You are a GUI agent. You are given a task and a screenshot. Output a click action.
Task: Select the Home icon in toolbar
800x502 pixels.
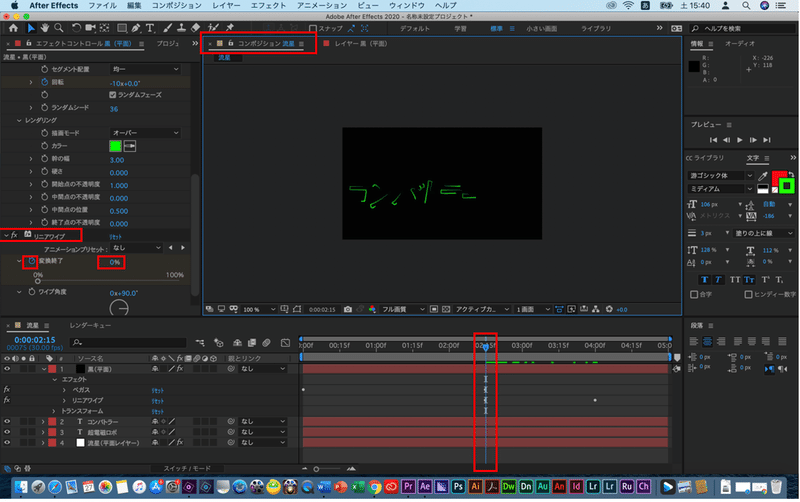[x=13, y=29]
